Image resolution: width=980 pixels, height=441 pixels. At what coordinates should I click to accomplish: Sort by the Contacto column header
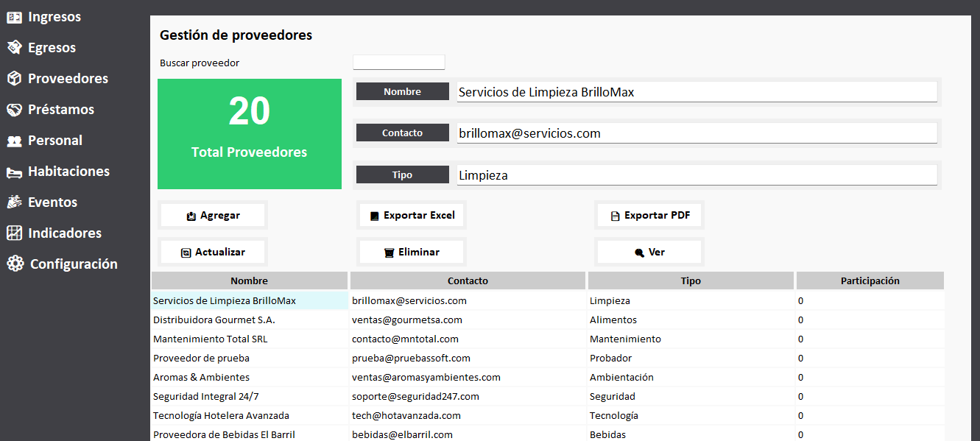point(468,281)
